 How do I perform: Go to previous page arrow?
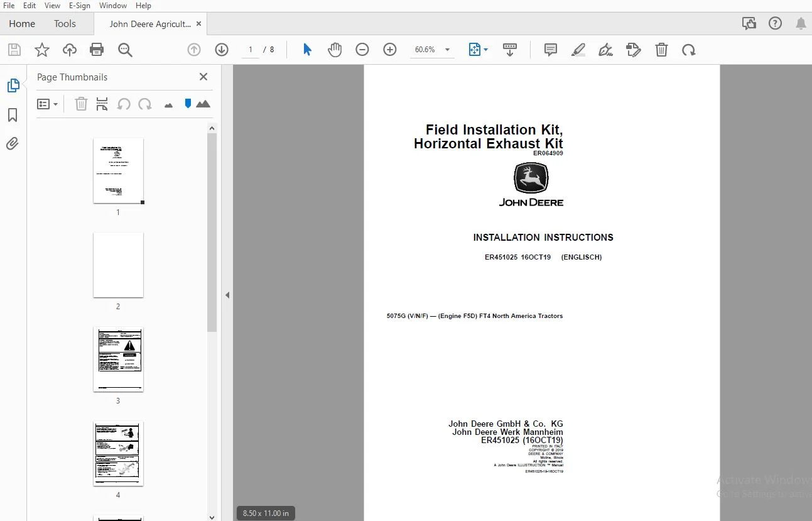(194, 50)
